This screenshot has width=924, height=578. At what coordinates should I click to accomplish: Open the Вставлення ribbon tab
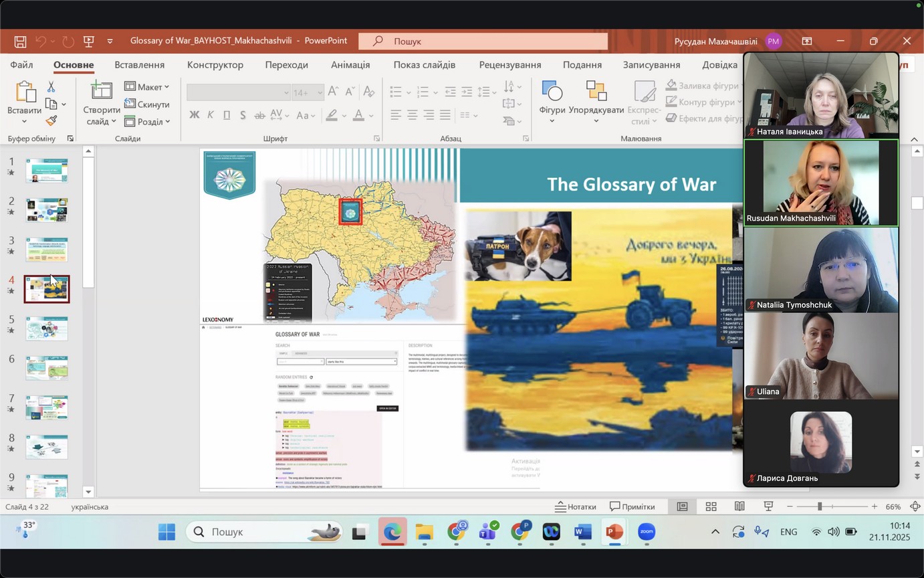139,65
